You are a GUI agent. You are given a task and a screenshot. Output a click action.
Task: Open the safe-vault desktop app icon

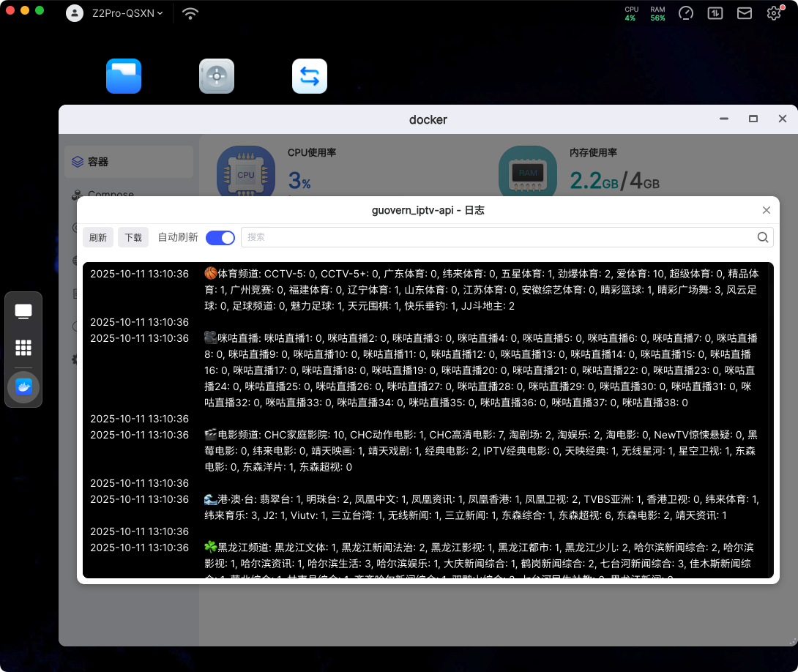click(217, 76)
